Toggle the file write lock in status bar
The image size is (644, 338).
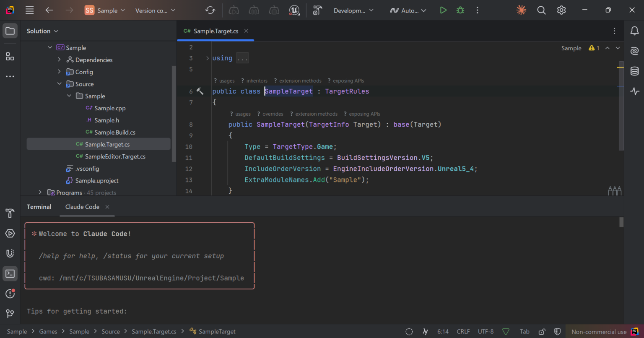point(541,331)
